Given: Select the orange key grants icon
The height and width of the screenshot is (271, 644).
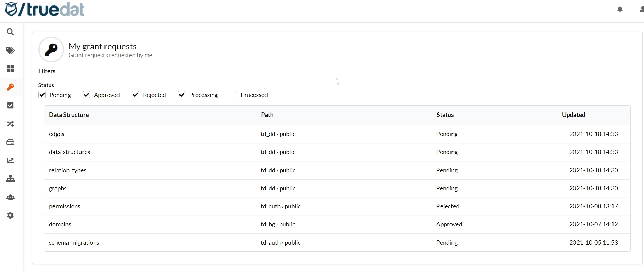Looking at the screenshot, I should click(x=10, y=87).
